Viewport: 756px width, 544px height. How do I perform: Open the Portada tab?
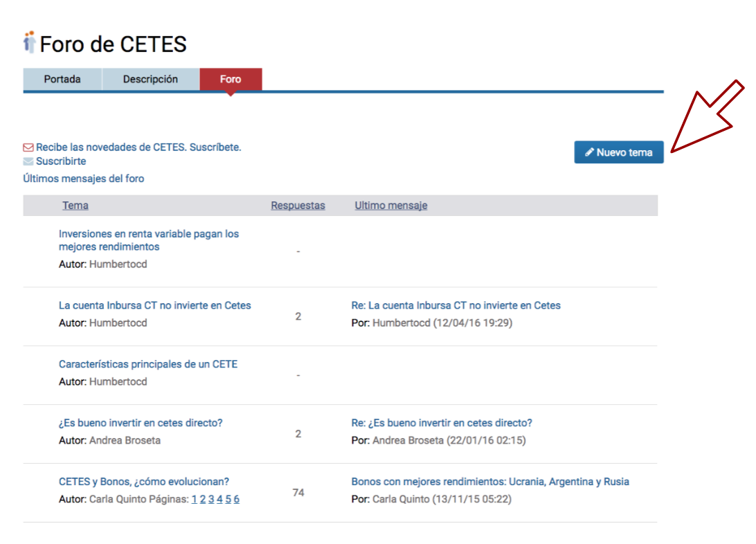(x=62, y=80)
